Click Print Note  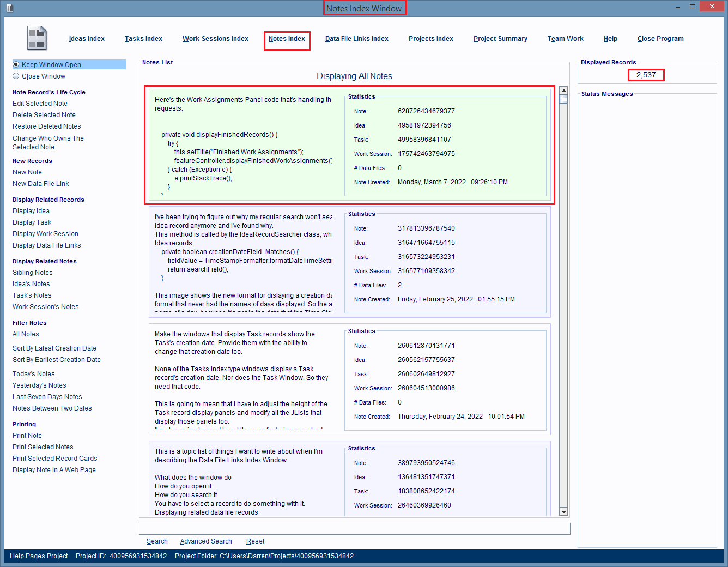[x=27, y=436]
